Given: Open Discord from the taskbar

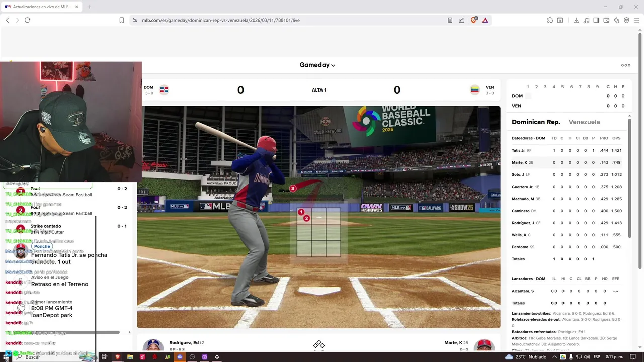Looking at the screenshot, I should pyautogui.click(x=180, y=357).
